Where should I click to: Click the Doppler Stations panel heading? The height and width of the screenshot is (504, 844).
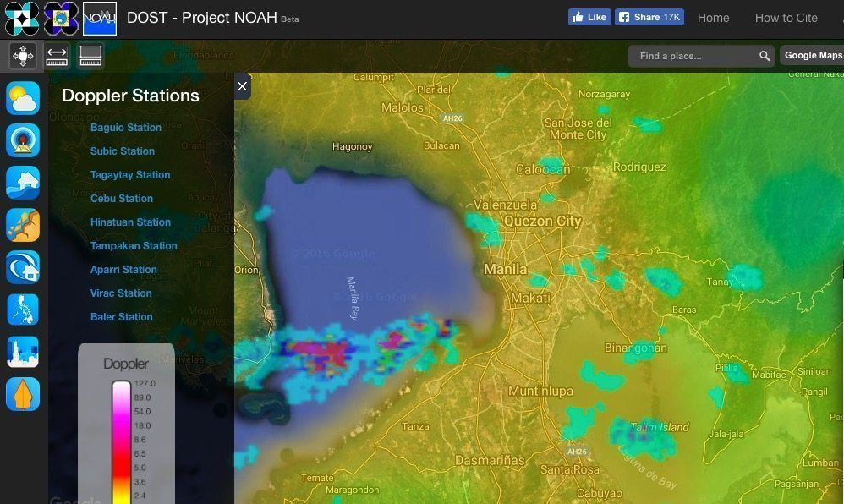[x=130, y=96]
